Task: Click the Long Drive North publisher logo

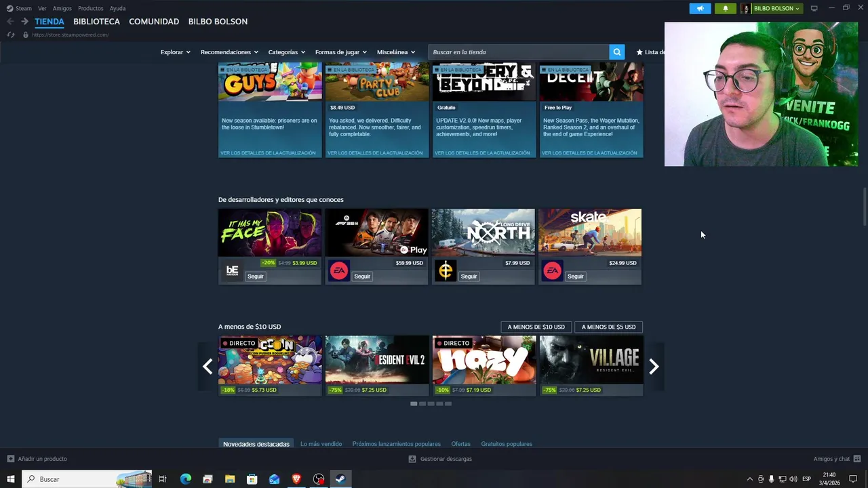Action: click(x=446, y=271)
